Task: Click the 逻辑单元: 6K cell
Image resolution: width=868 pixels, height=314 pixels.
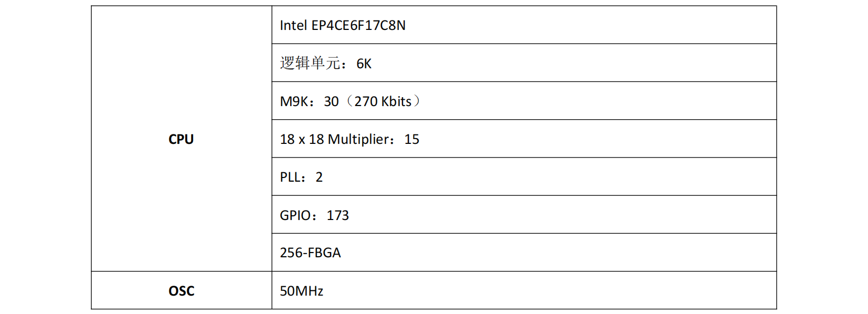Action: point(524,63)
